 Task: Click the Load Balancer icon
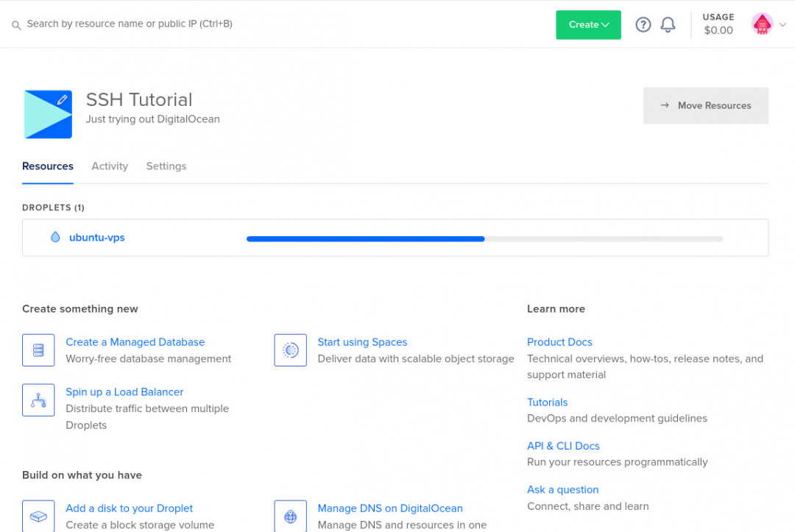[x=38, y=400]
